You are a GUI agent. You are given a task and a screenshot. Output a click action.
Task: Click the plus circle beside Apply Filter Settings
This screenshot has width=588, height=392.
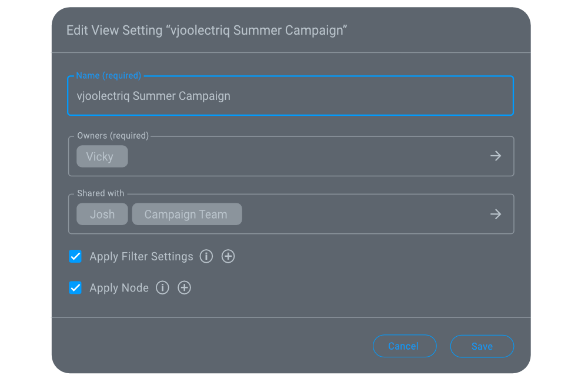pos(228,256)
